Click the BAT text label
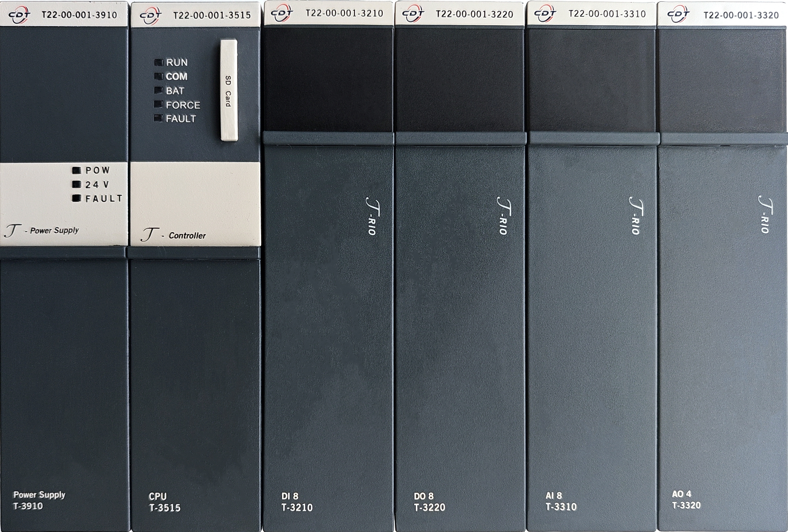Image resolution: width=788 pixels, height=532 pixels. click(175, 91)
